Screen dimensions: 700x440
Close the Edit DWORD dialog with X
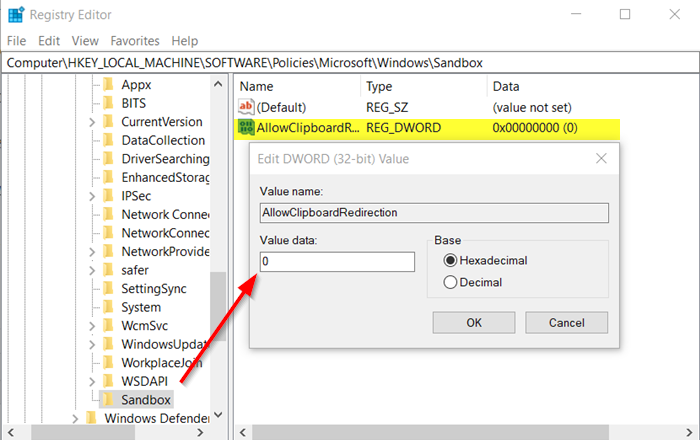601,158
